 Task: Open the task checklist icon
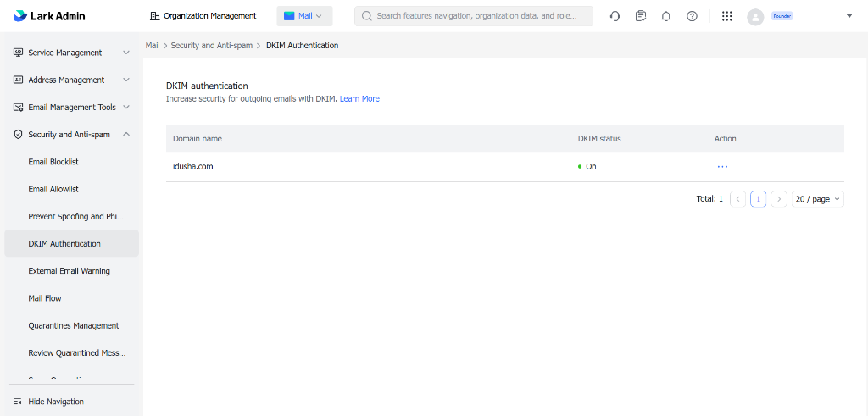pyautogui.click(x=641, y=16)
